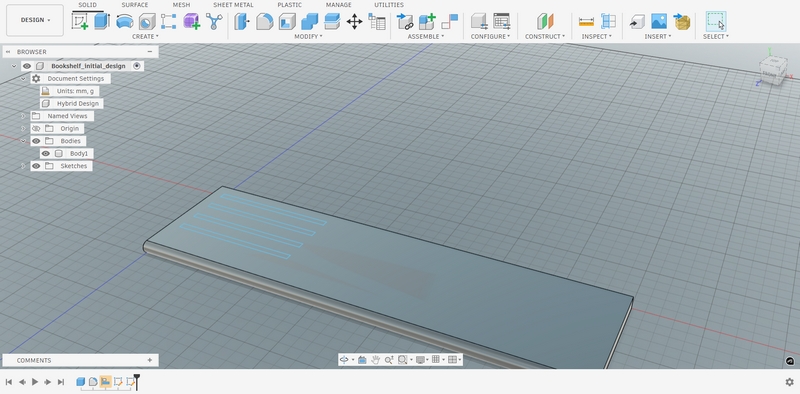This screenshot has height=394, width=800.
Task: Select the Create Sketch tool
Action: (80, 21)
